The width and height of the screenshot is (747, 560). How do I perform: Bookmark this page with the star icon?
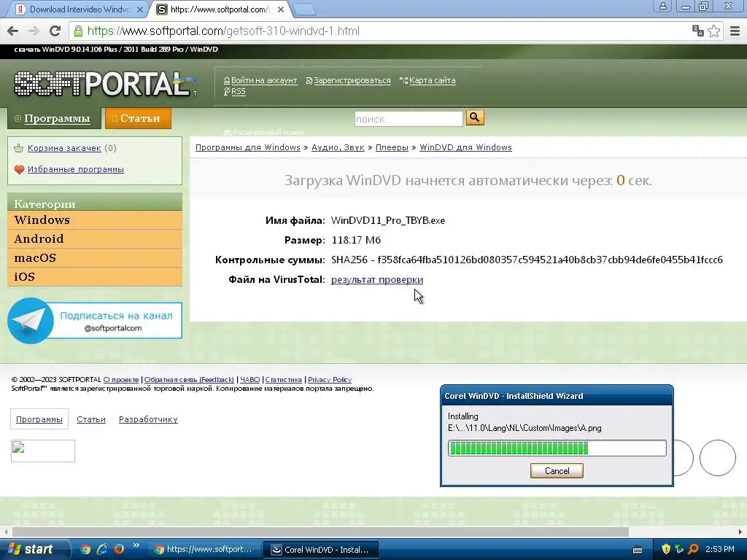pyautogui.click(x=713, y=31)
